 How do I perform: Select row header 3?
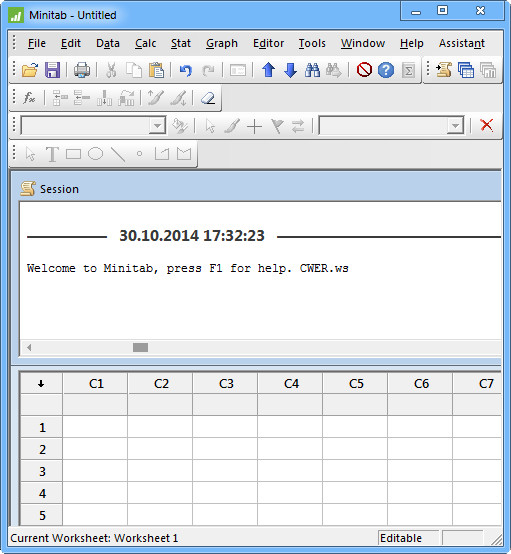(x=42, y=471)
